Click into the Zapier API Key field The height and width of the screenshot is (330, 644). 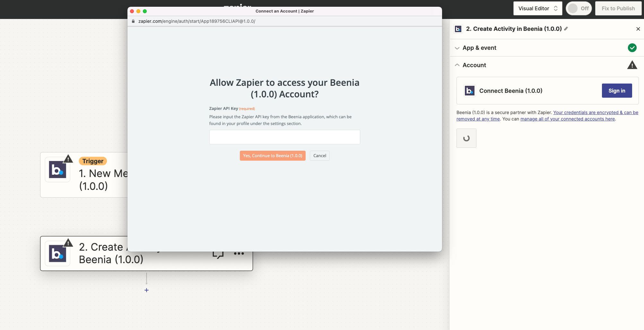point(284,137)
